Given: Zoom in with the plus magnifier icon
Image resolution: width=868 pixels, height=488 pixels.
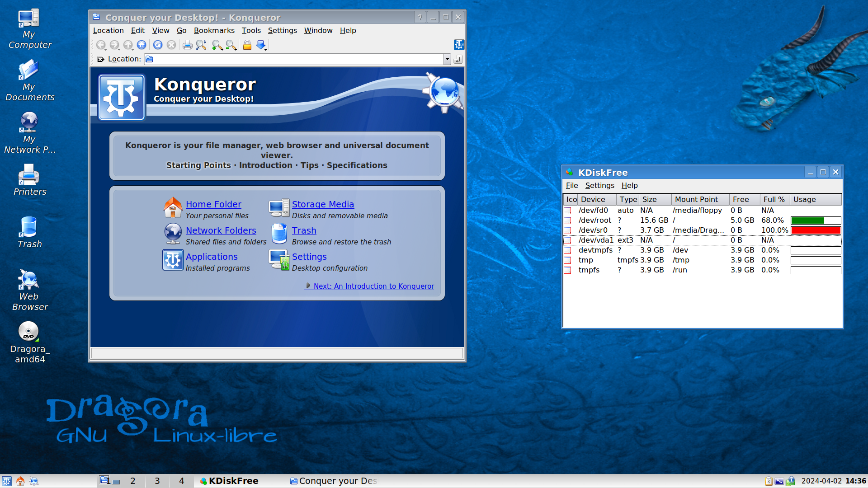Looking at the screenshot, I should pos(217,45).
